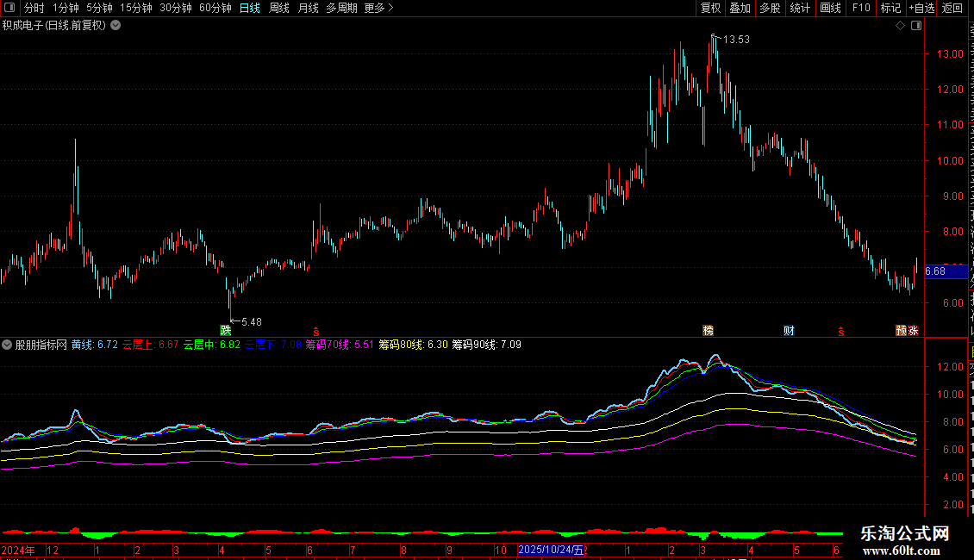Image resolution: width=974 pixels, height=560 pixels.
Task: Click the 黄线: 6.72 indicator value
Action: pos(95,345)
